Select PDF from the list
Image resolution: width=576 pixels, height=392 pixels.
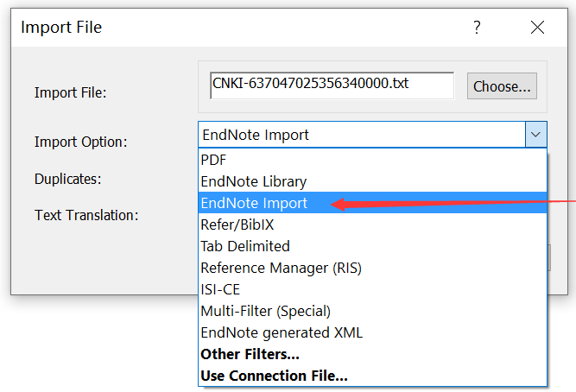[x=213, y=160]
